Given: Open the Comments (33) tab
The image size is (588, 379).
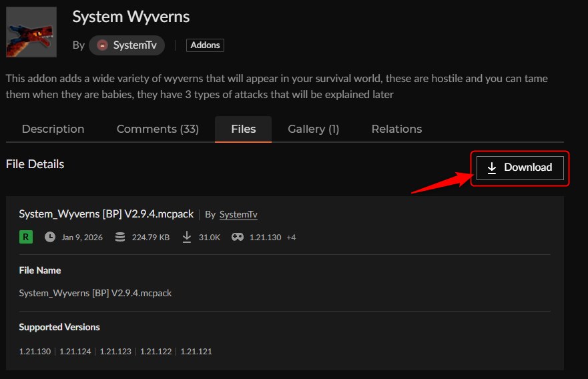Looking at the screenshot, I should tap(158, 129).
